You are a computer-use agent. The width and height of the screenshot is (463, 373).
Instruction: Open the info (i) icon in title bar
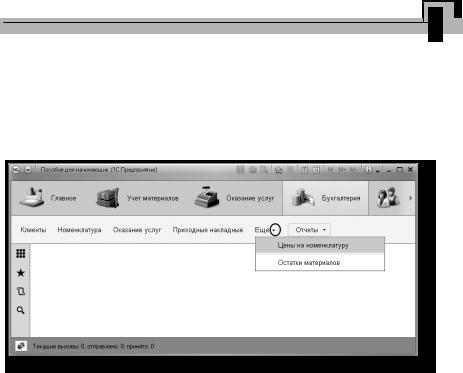pyautogui.click(x=368, y=170)
